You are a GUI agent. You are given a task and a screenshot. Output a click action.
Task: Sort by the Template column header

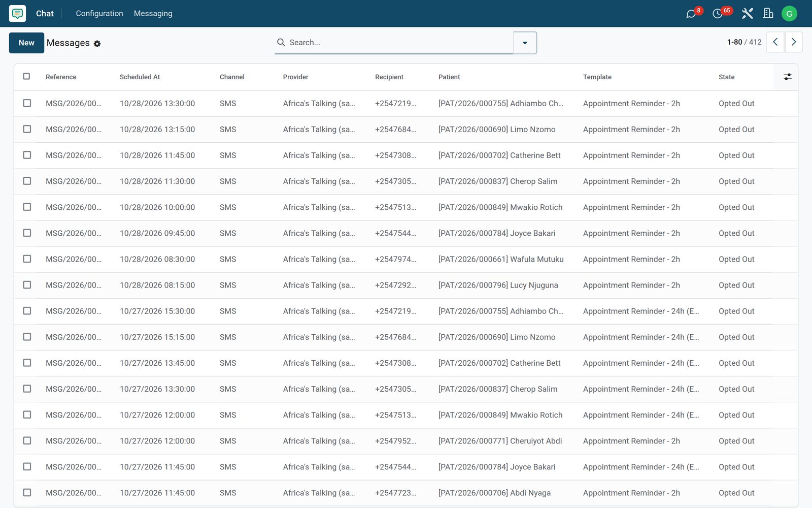597,77
